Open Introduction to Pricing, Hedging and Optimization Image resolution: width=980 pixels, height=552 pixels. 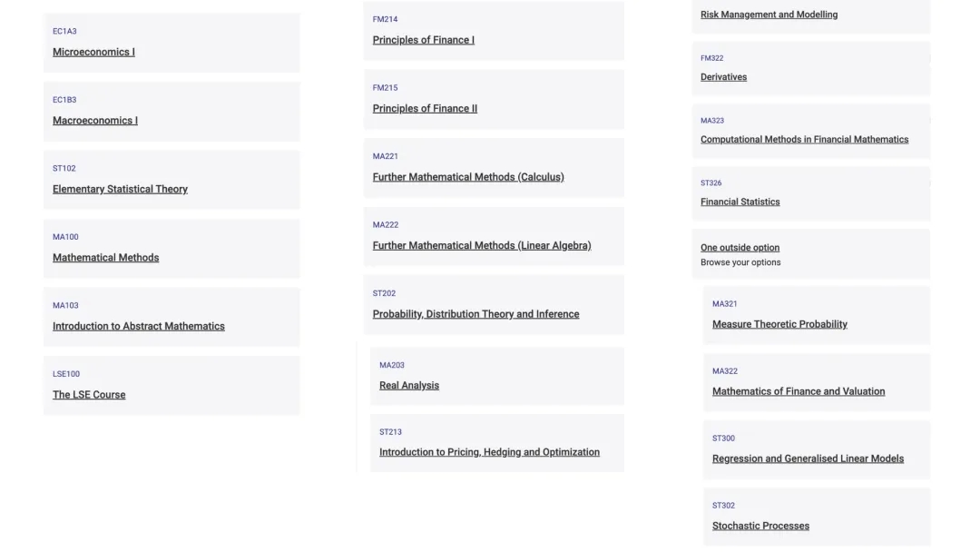489,452
